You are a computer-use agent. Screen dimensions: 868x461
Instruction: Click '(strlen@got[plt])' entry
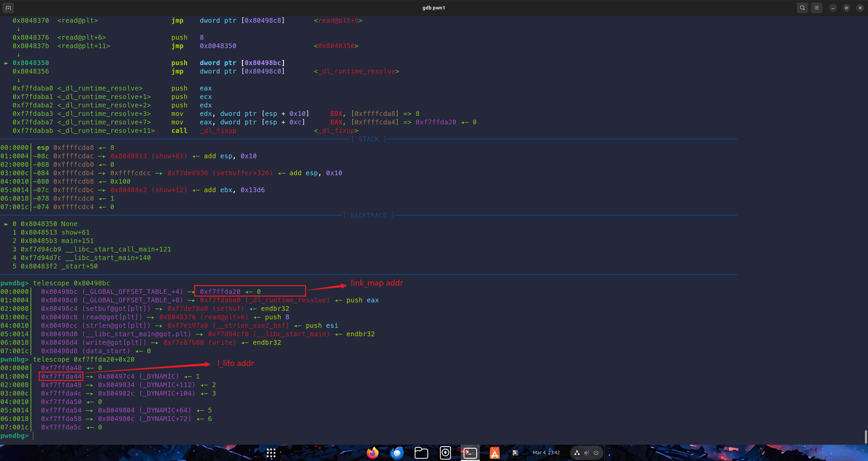116,326
